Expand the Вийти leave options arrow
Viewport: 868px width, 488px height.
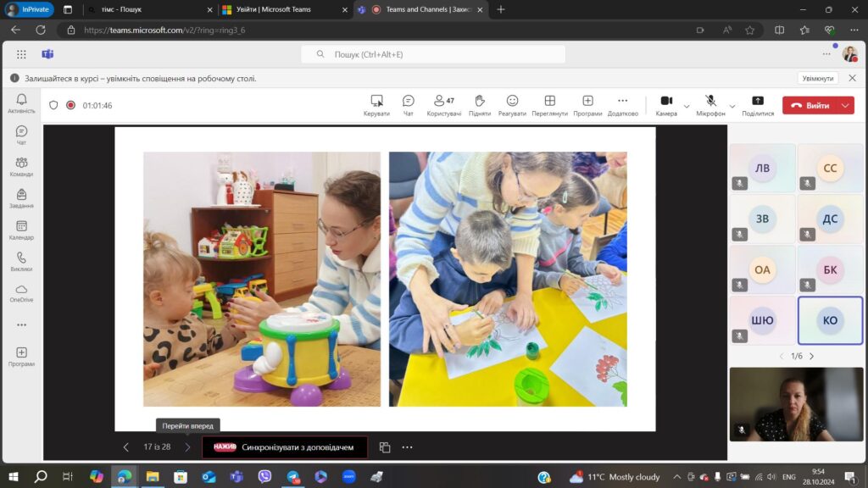(x=846, y=105)
